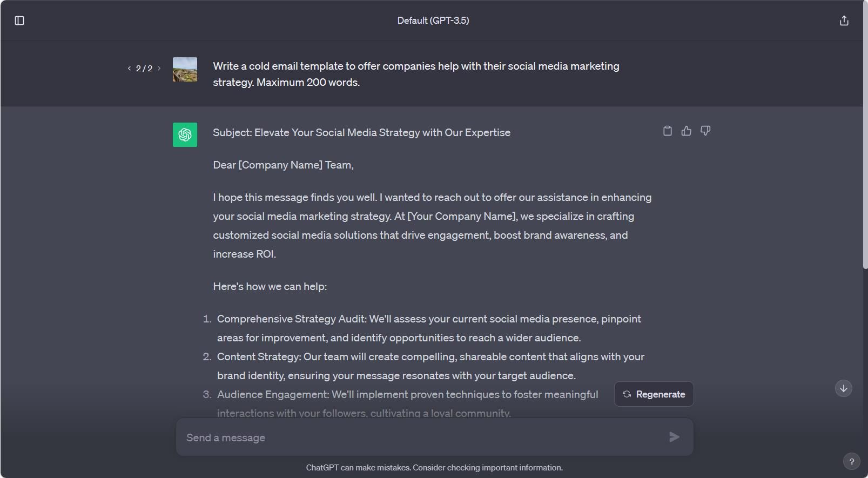Copy ChatGPT's response to clipboard
This screenshot has height=478, width=868.
pyautogui.click(x=668, y=131)
